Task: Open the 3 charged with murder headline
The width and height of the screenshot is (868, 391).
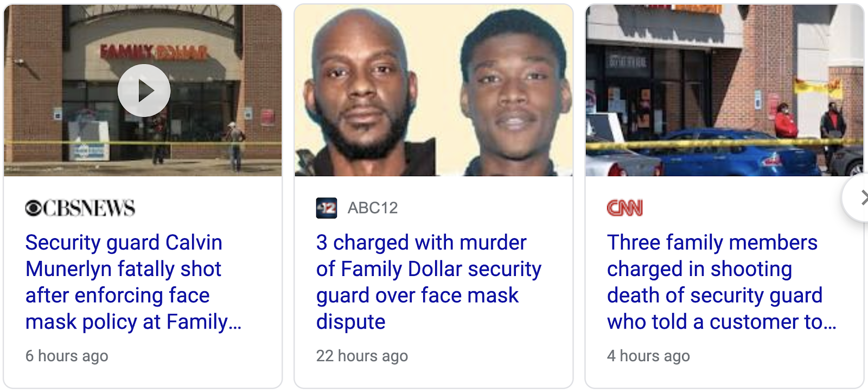Action: (x=429, y=282)
